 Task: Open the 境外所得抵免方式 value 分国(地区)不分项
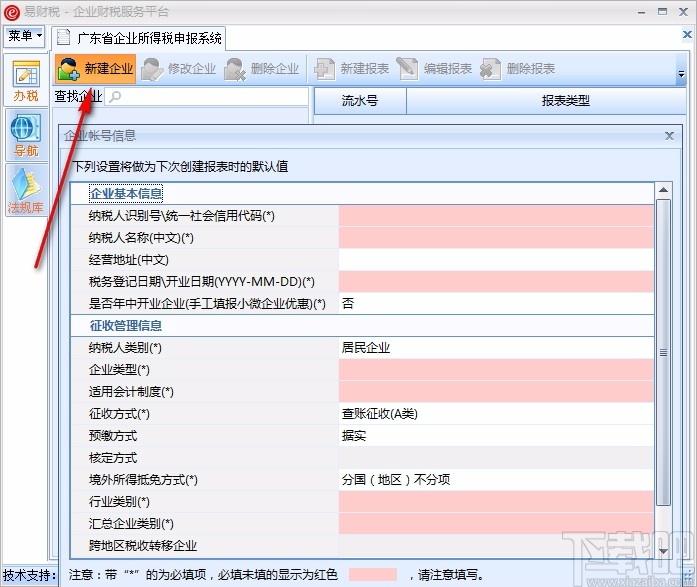coord(496,479)
